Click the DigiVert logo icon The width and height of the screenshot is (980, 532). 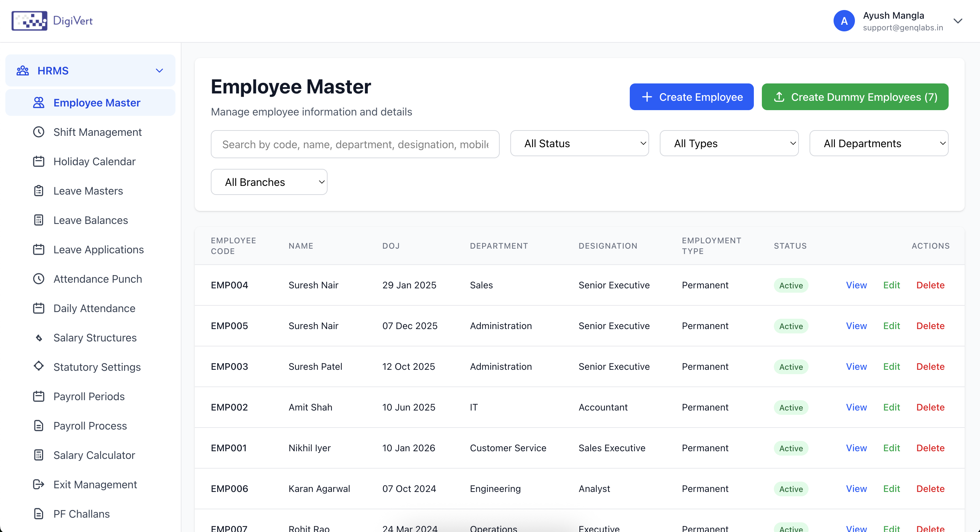click(29, 21)
